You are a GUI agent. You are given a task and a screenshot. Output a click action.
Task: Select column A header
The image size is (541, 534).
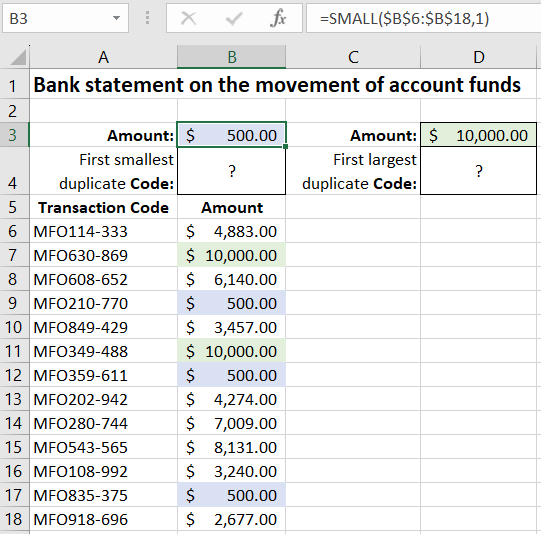tap(104, 57)
